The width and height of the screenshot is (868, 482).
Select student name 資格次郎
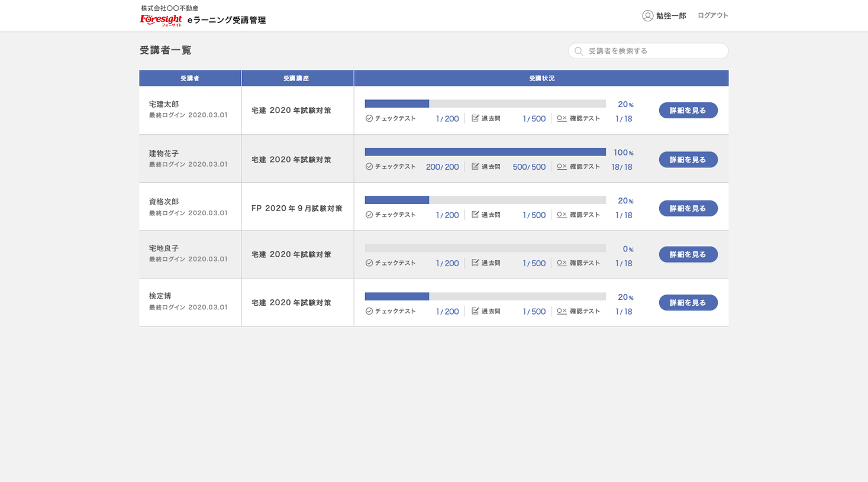[164, 202]
